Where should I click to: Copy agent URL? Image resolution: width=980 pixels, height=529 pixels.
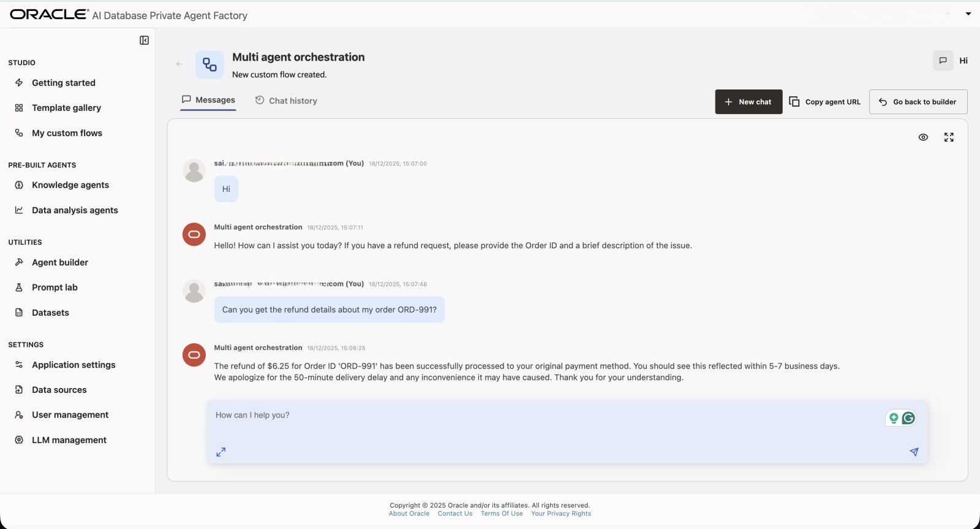pyautogui.click(x=825, y=102)
